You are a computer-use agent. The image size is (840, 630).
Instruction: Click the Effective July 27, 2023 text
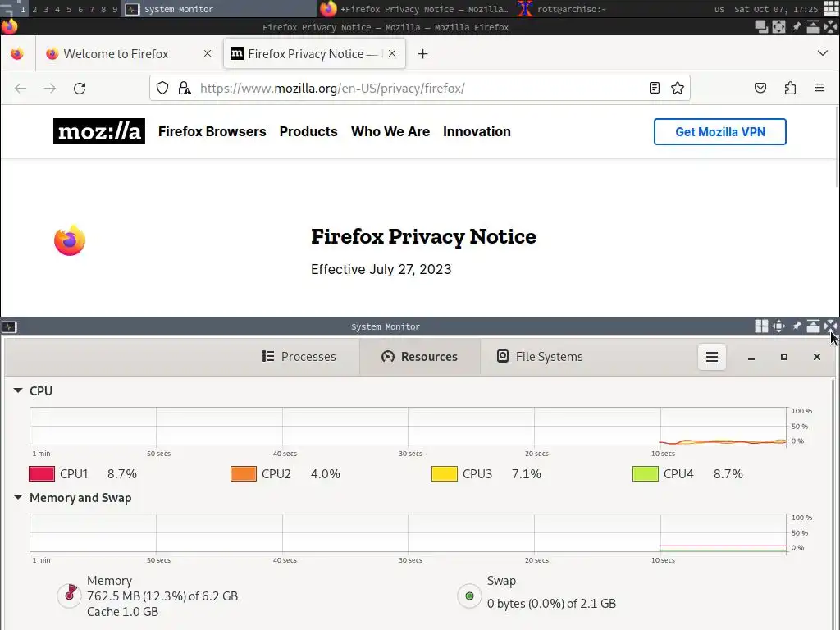coord(381,269)
